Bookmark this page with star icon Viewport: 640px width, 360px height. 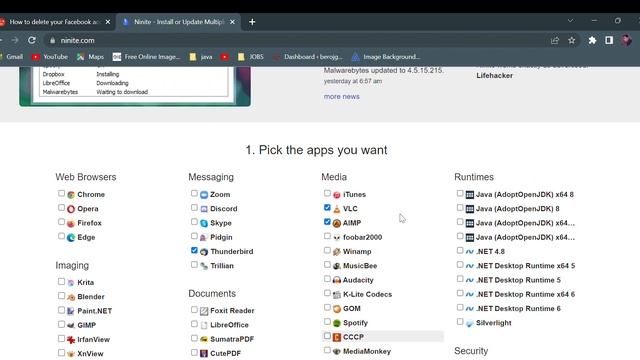[572, 40]
